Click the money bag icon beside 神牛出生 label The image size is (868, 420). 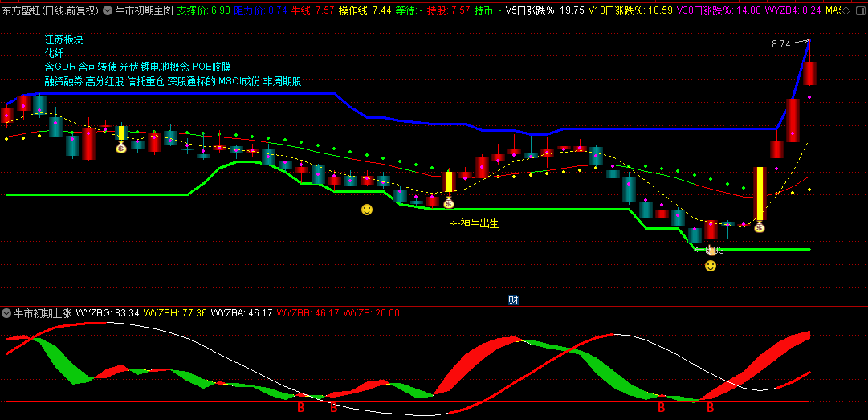pos(448,202)
